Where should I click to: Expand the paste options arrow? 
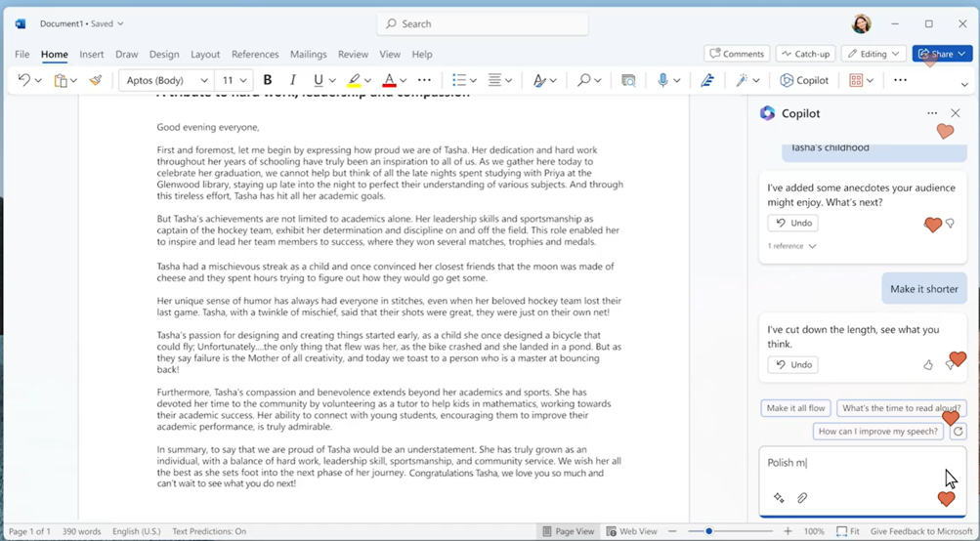[73, 80]
